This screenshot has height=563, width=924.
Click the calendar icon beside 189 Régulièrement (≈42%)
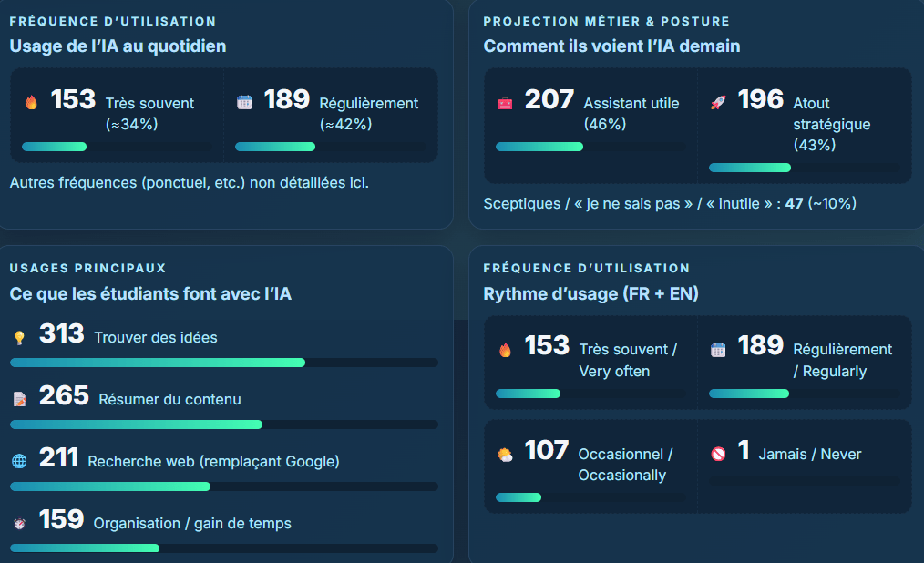pos(244,102)
